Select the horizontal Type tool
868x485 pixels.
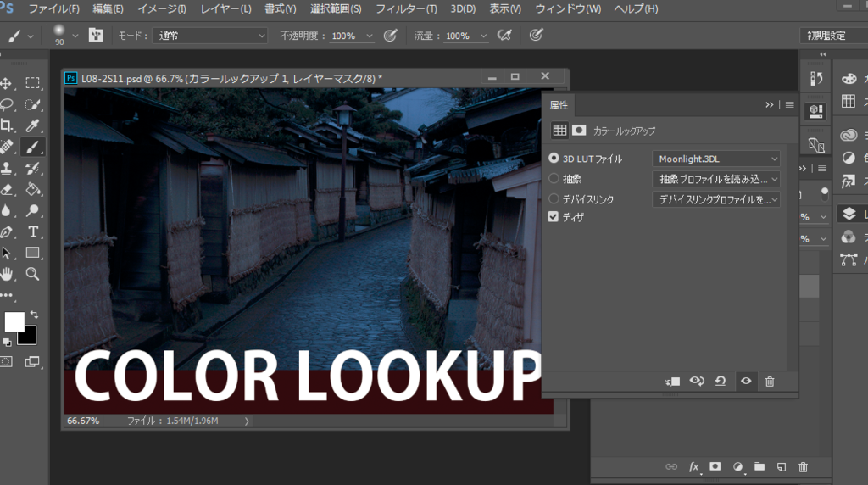[x=33, y=231]
